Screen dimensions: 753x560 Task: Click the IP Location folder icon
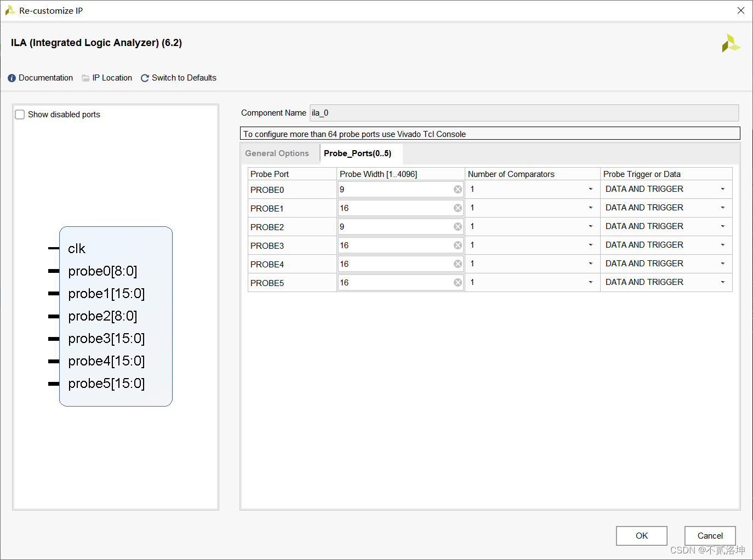pos(85,78)
